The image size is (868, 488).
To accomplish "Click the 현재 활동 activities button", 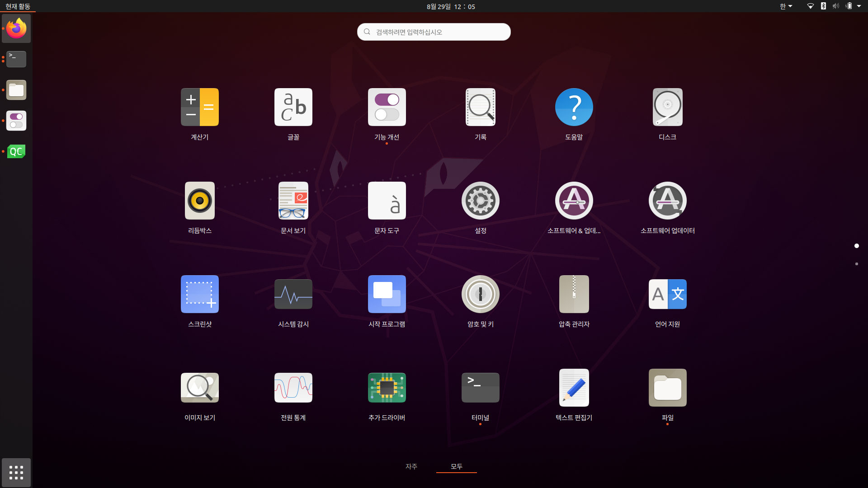I will (x=18, y=6).
